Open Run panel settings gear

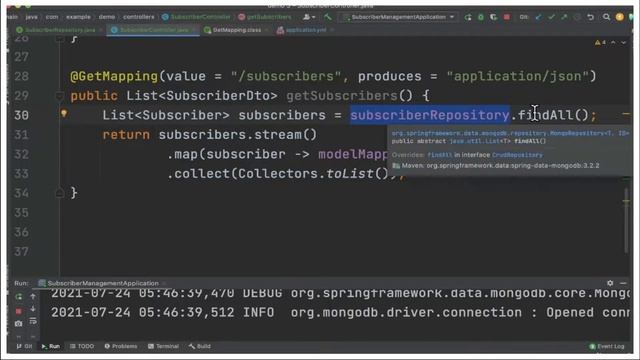610,283
